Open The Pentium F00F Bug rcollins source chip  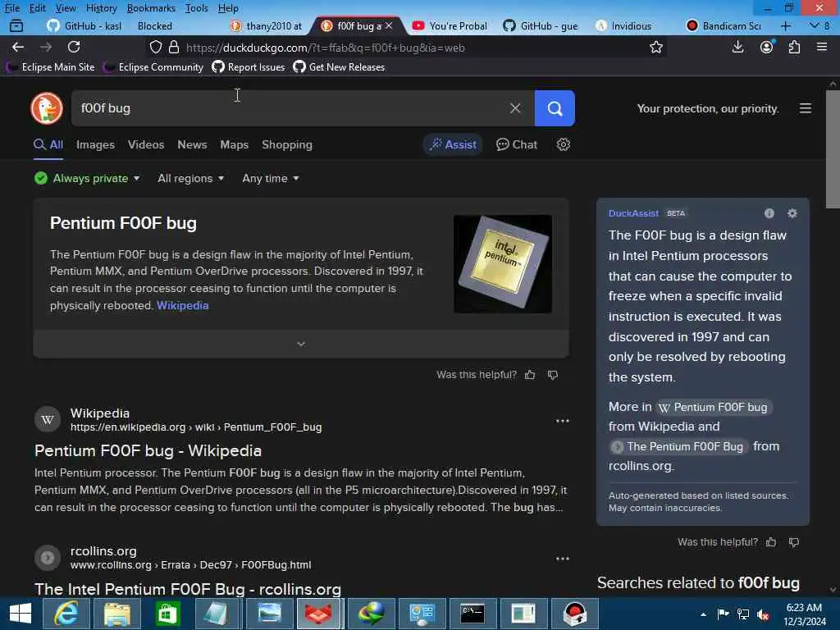(678, 447)
